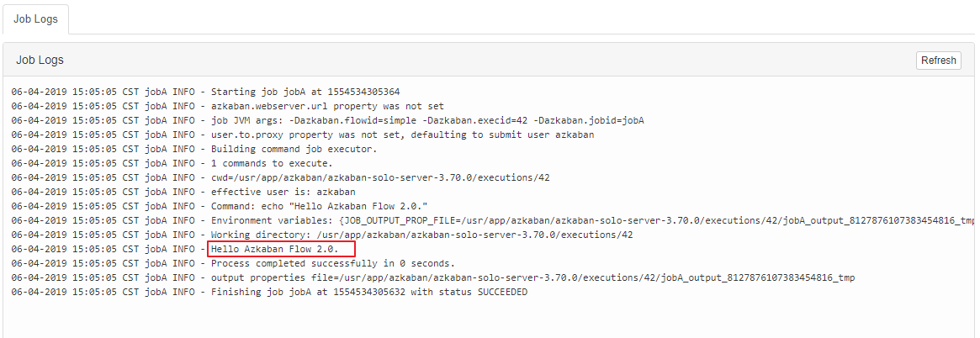Switch to the Job Logs tab

(35, 18)
